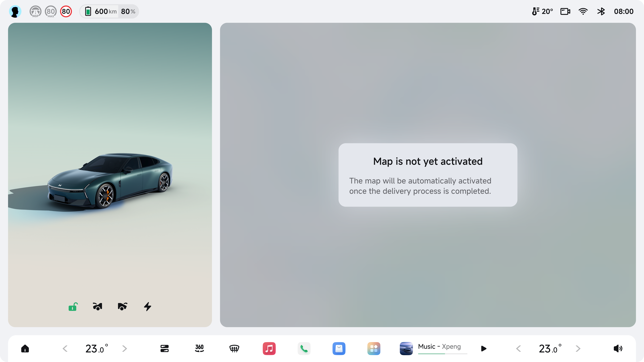
Task: Increase driver side temperature
Action: (x=125, y=348)
